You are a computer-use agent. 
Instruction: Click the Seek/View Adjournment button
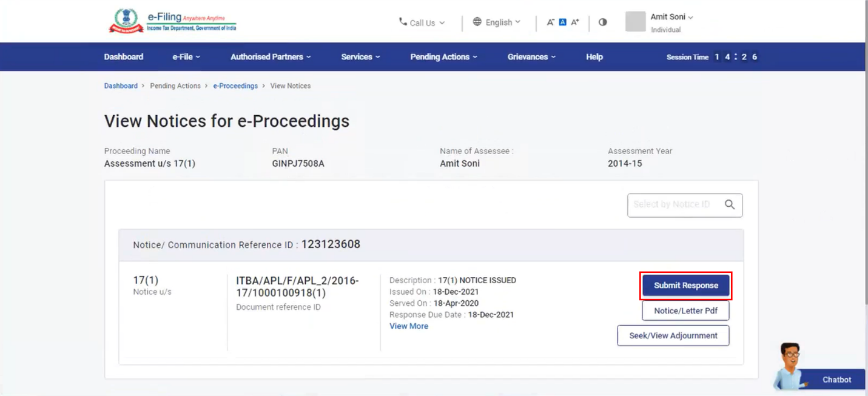click(673, 335)
